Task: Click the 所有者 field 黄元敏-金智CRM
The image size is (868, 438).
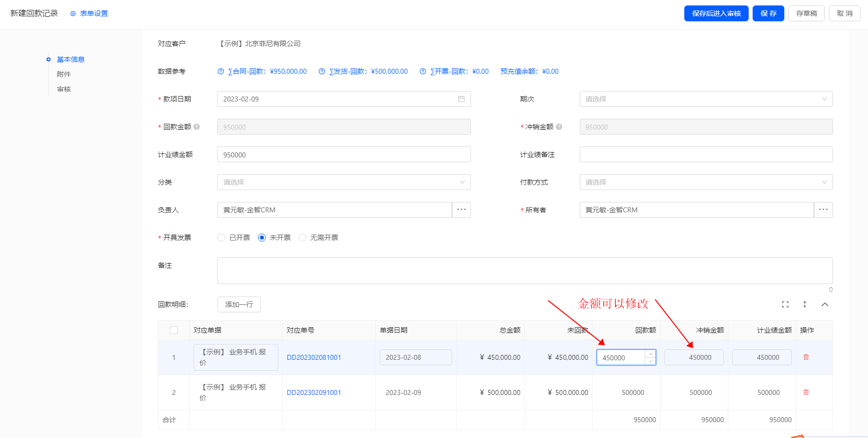Action: click(x=697, y=210)
